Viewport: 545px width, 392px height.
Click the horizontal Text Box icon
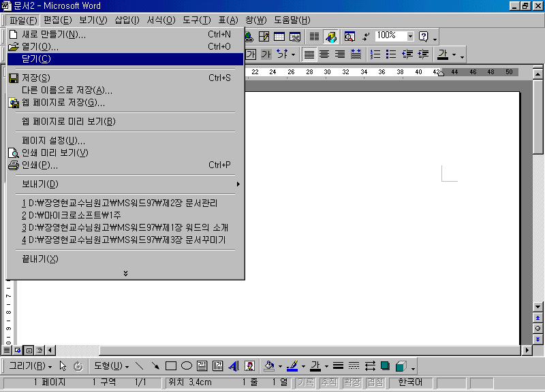[202, 366]
